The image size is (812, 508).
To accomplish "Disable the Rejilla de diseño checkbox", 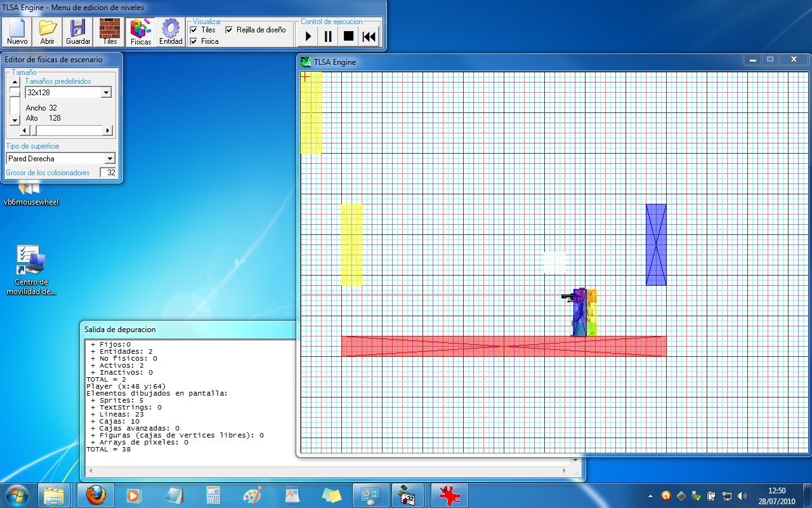I will click(229, 30).
